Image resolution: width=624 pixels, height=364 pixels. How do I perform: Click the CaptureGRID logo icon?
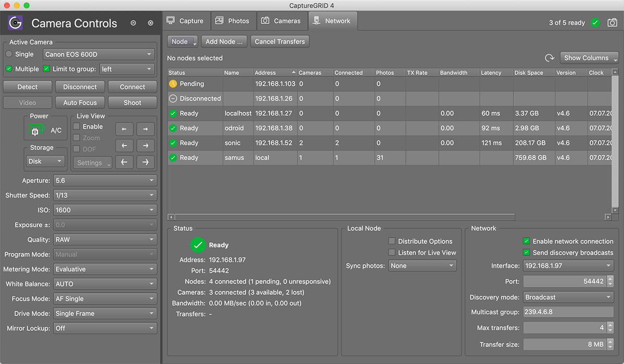(16, 23)
